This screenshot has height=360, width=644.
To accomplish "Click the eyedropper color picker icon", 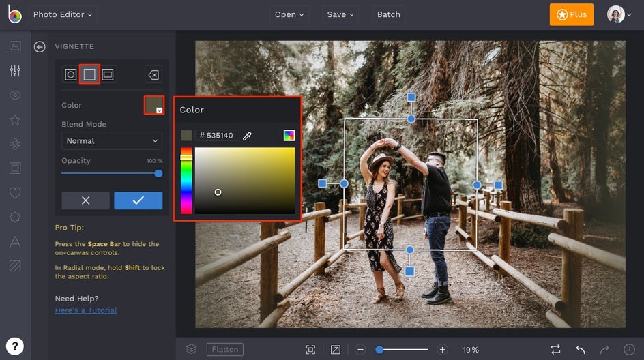I will click(x=248, y=136).
